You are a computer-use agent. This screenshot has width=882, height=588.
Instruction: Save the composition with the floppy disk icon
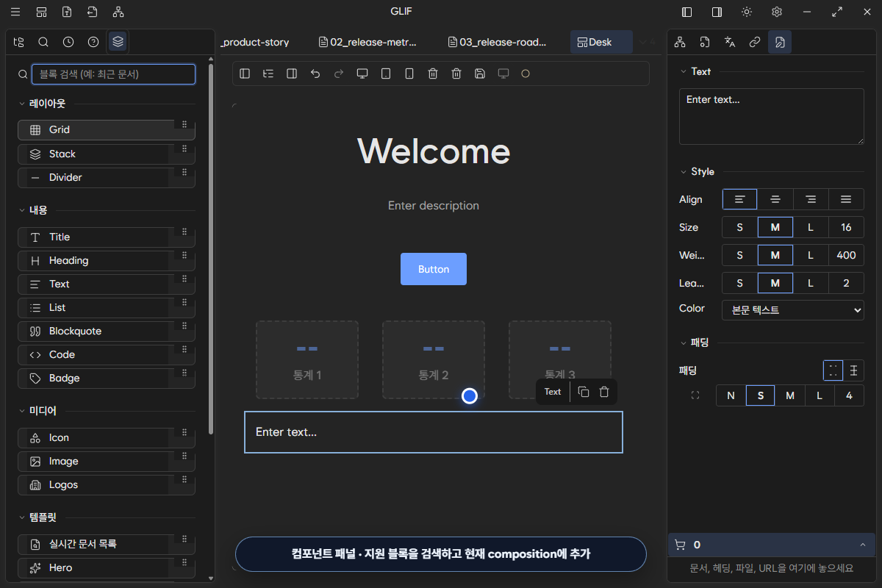pyautogui.click(x=480, y=73)
